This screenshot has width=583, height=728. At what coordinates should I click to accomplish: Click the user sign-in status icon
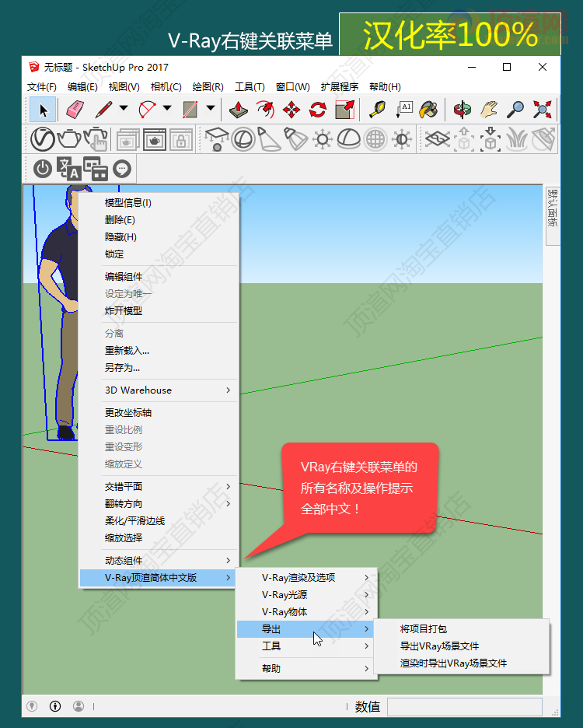click(79, 706)
